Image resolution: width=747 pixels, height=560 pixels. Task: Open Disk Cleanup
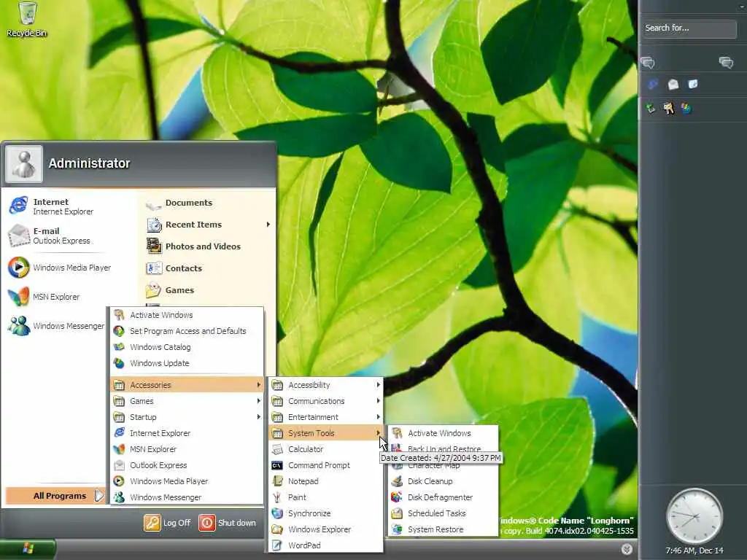pyautogui.click(x=443, y=481)
